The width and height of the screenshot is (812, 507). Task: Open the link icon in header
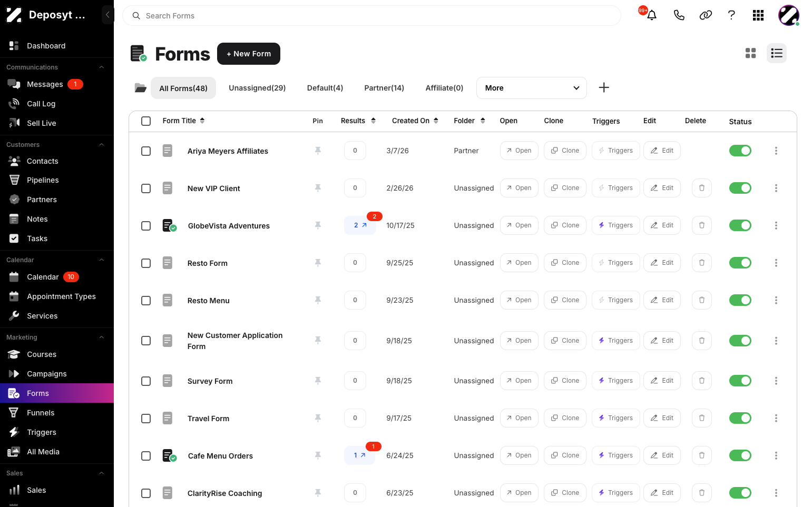(x=706, y=15)
